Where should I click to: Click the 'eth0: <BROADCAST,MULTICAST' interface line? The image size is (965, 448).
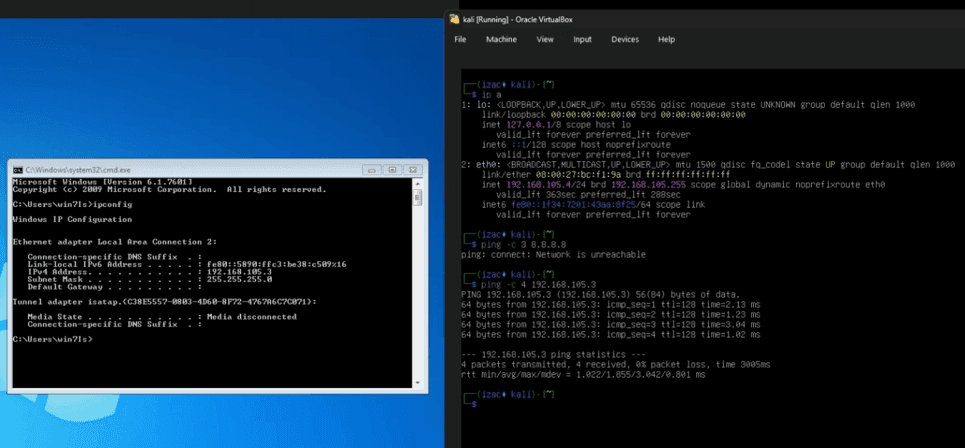[x=708, y=165]
